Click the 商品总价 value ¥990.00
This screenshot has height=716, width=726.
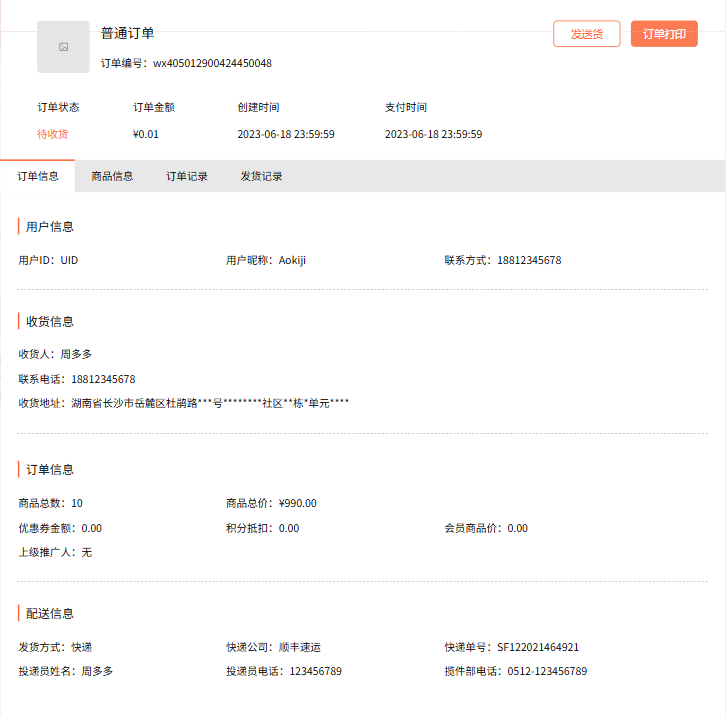[x=297, y=503]
